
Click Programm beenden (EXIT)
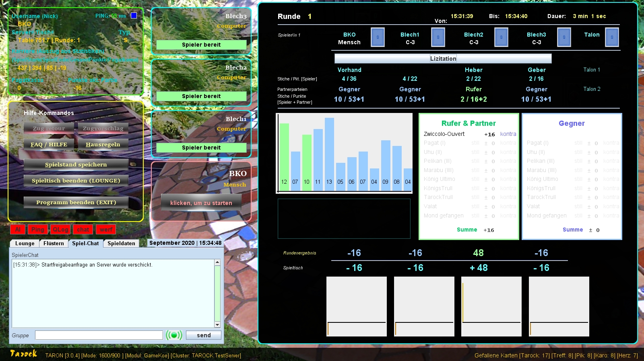(76, 202)
